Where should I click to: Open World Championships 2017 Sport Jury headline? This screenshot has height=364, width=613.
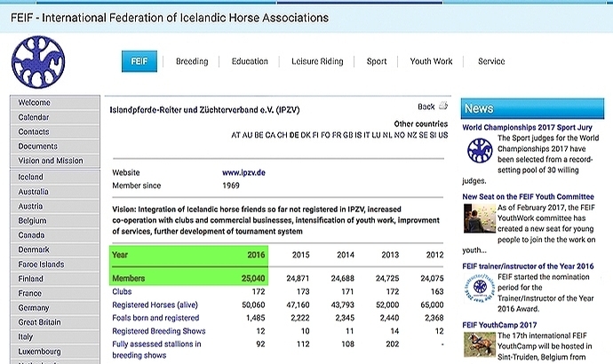pyautogui.click(x=527, y=127)
